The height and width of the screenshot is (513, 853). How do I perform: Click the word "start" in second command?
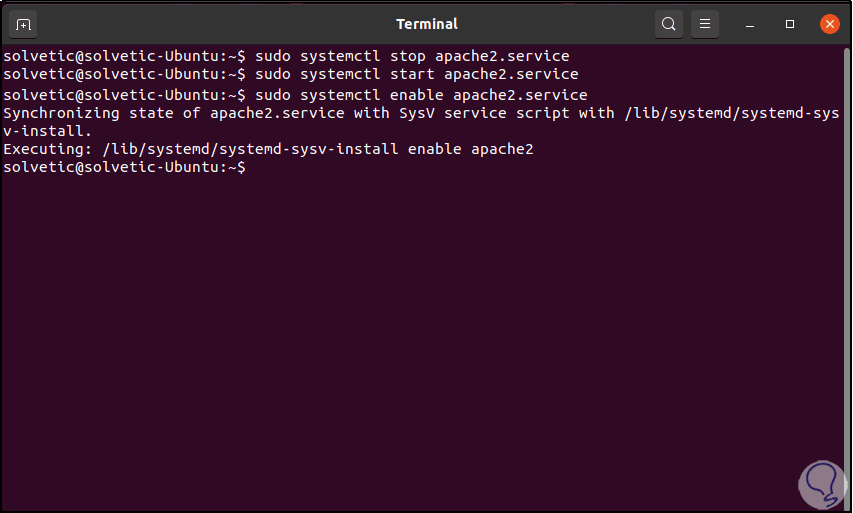click(x=412, y=74)
